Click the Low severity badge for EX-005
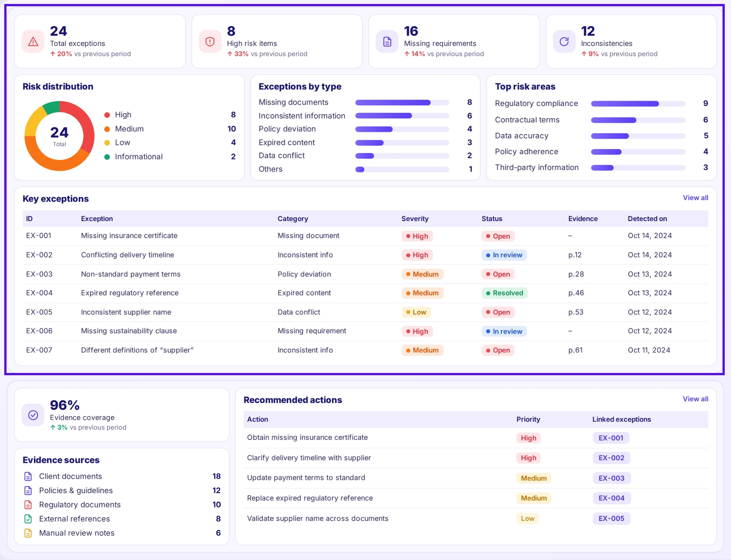731x560 pixels. 416,312
